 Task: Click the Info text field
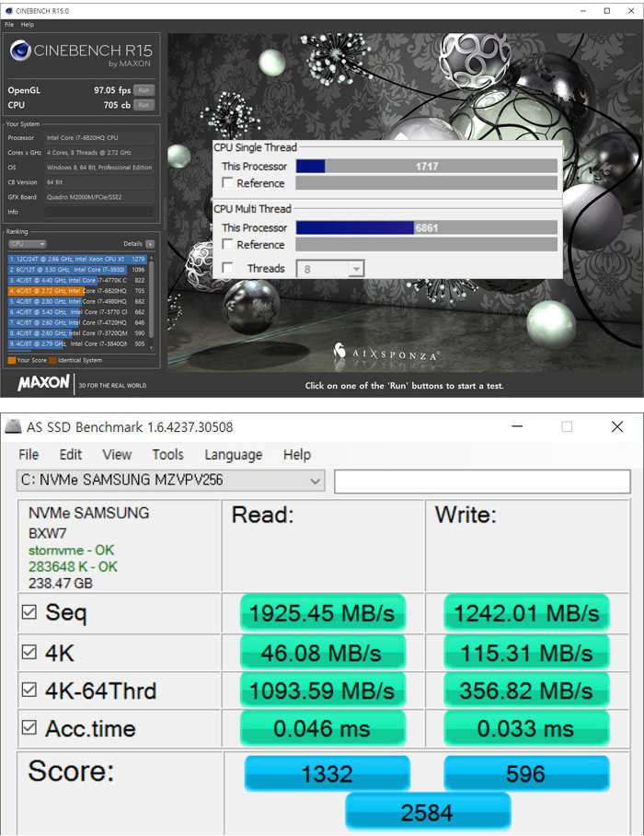[99, 212]
